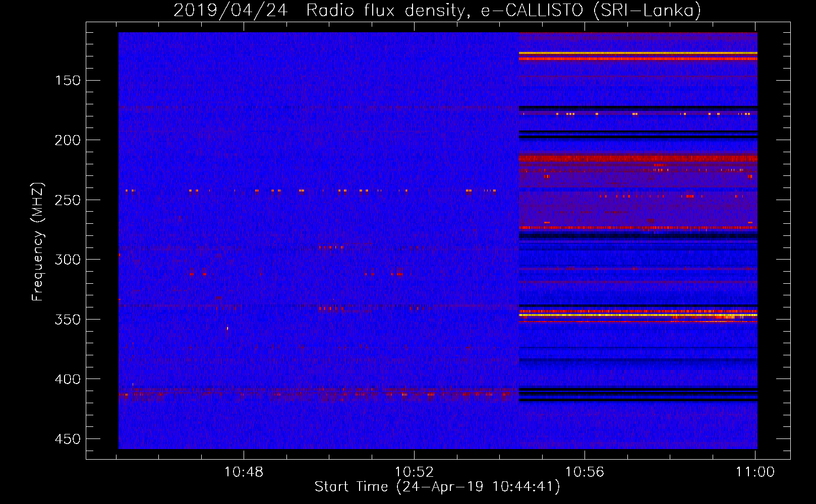The height and width of the screenshot is (504, 816).
Task: Click the 10:48 time tick label
Action: (x=244, y=472)
